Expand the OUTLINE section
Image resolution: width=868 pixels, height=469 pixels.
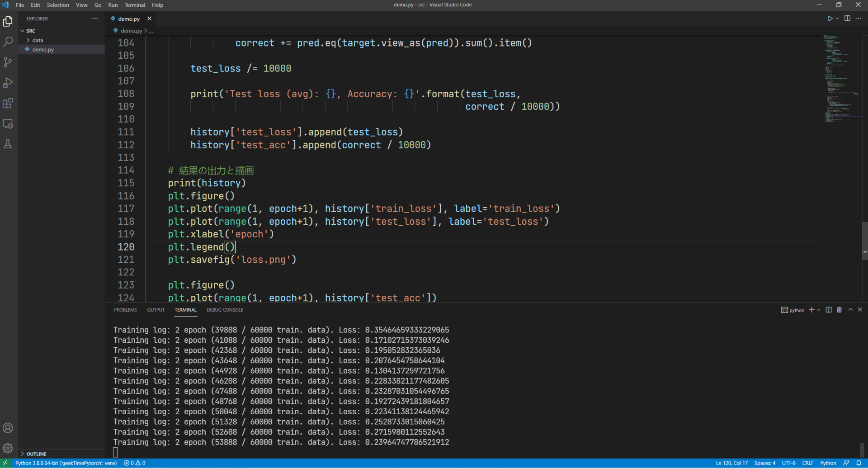(36, 454)
